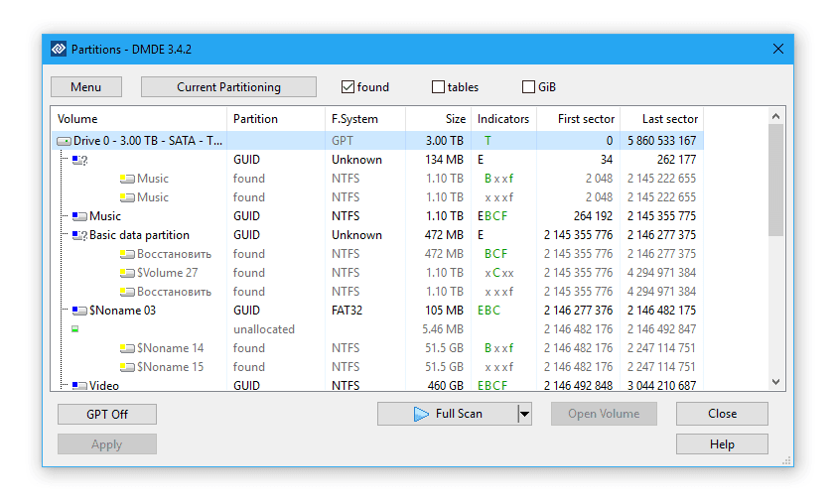Screen dimensions: 834x504
Task: Open the Menu button
Action: pyautogui.click(x=86, y=86)
